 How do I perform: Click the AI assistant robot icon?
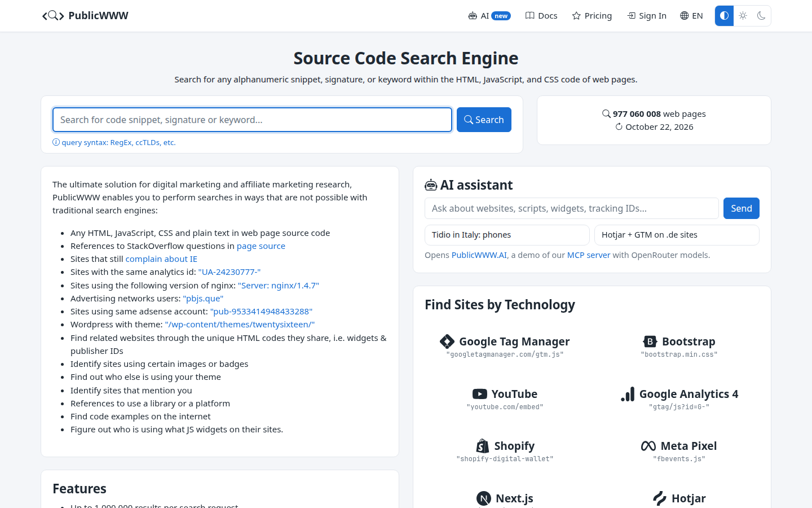431,185
